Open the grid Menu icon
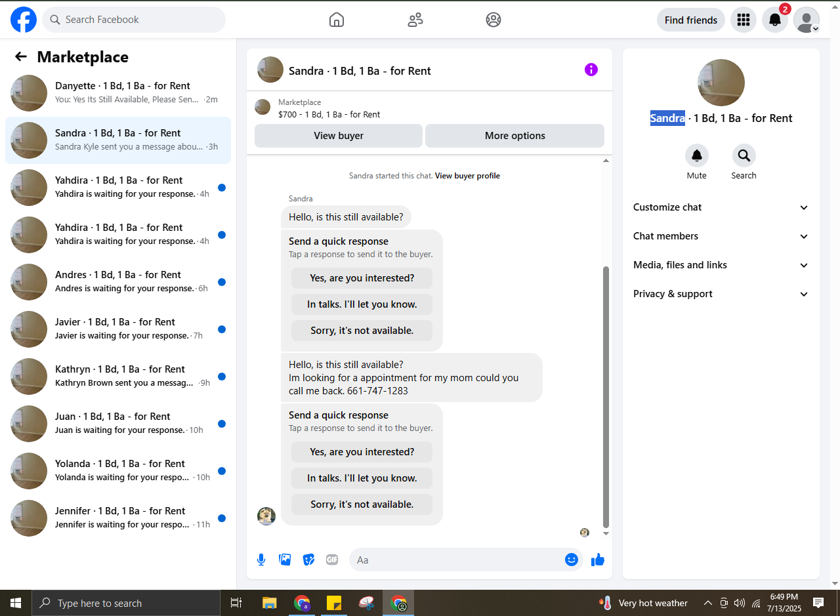 (744, 20)
